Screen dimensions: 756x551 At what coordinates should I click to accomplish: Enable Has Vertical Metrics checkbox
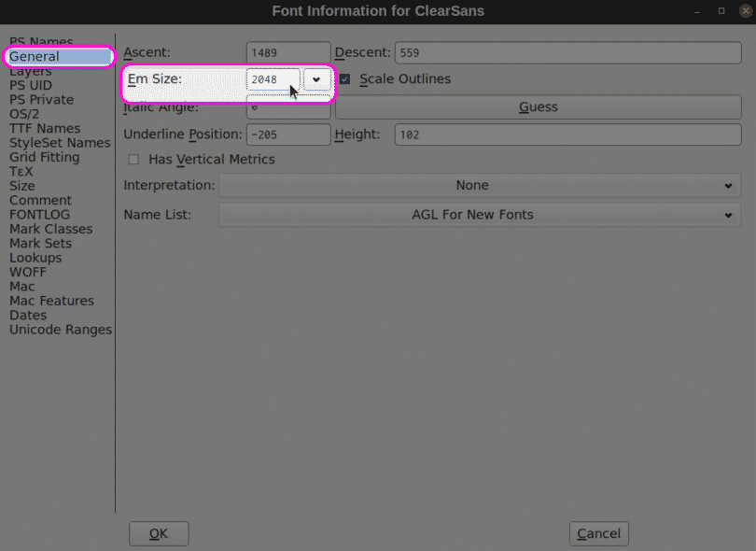133,159
